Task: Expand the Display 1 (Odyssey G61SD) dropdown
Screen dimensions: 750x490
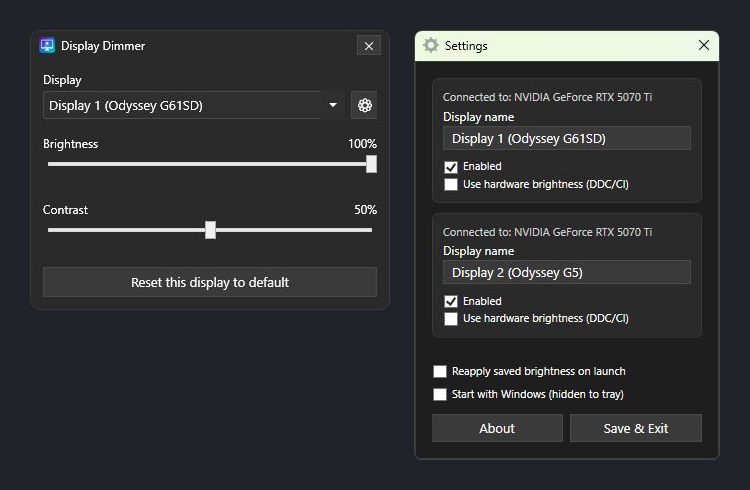Action: (194, 105)
